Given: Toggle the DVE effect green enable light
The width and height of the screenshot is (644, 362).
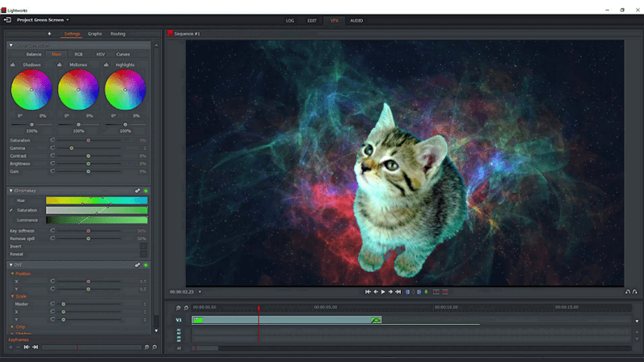Looking at the screenshot, I should click(x=146, y=265).
